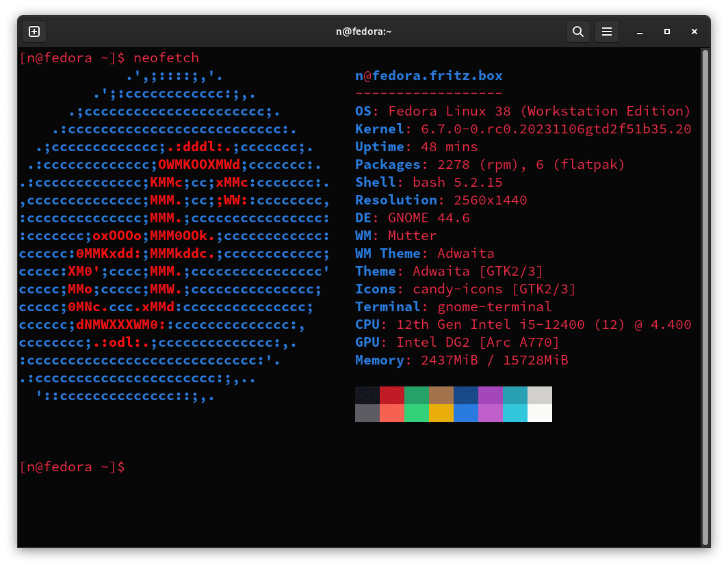
Task: Select the n@fedora.fritz.box hostname line
Action: tap(428, 76)
